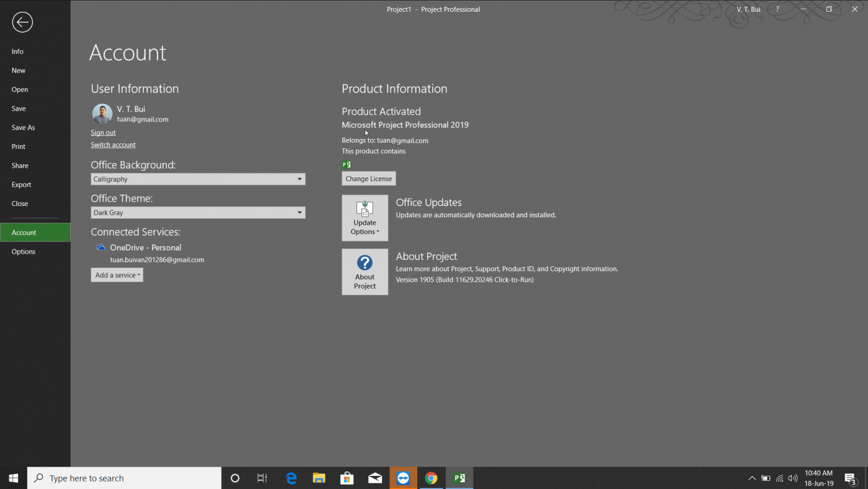Launch Microsoft Edge from the taskbar
868x489 pixels.
(x=291, y=478)
